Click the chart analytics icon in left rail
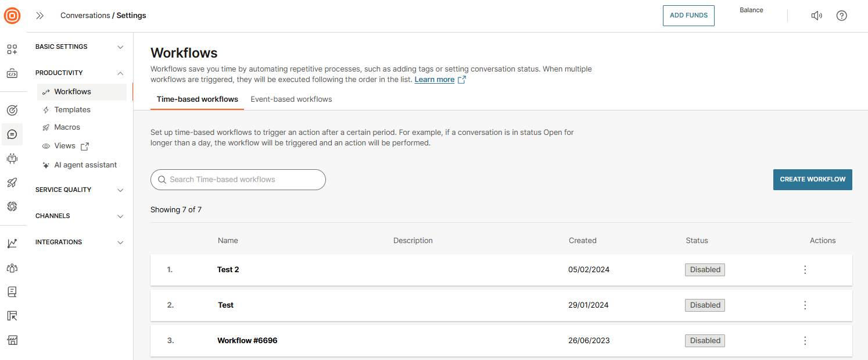The width and height of the screenshot is (868, 360). [x=12, y=244]
